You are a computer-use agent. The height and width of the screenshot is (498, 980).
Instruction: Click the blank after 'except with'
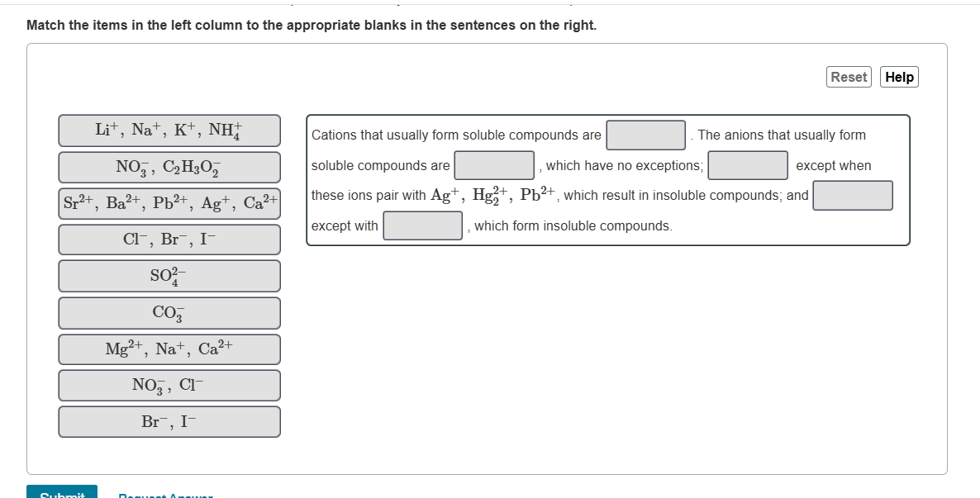coord(422,224)
